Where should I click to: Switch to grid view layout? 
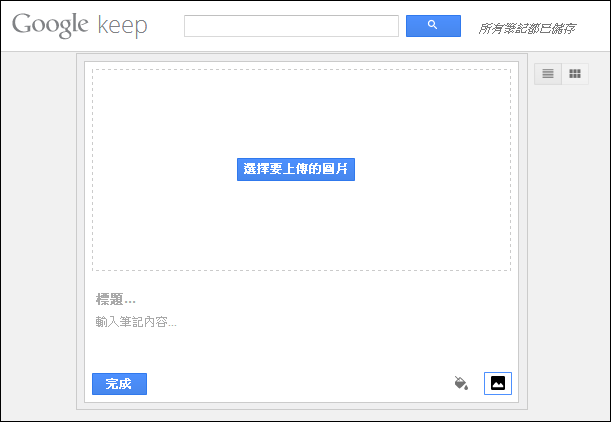(575, 74)
